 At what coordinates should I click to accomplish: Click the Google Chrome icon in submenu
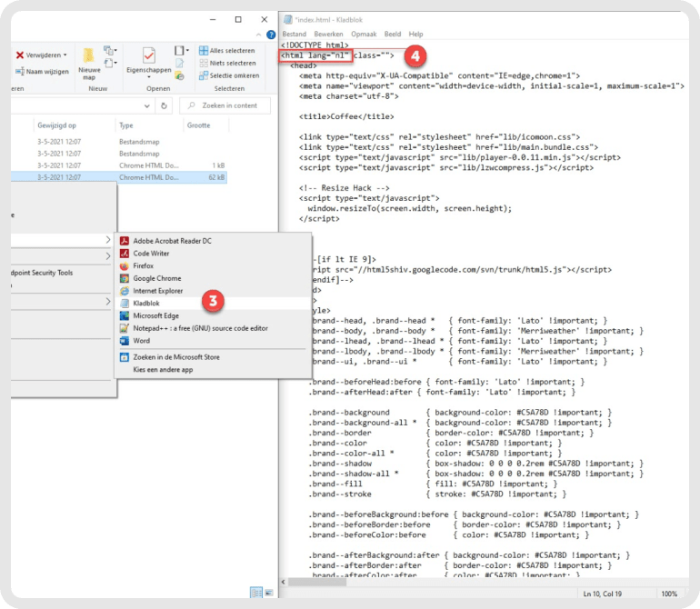pyautogui.click(x=125, y=278)
